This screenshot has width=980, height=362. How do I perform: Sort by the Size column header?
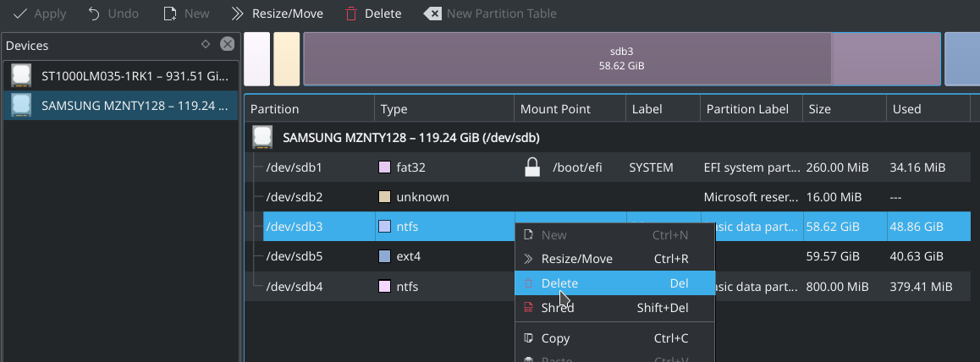845,109
